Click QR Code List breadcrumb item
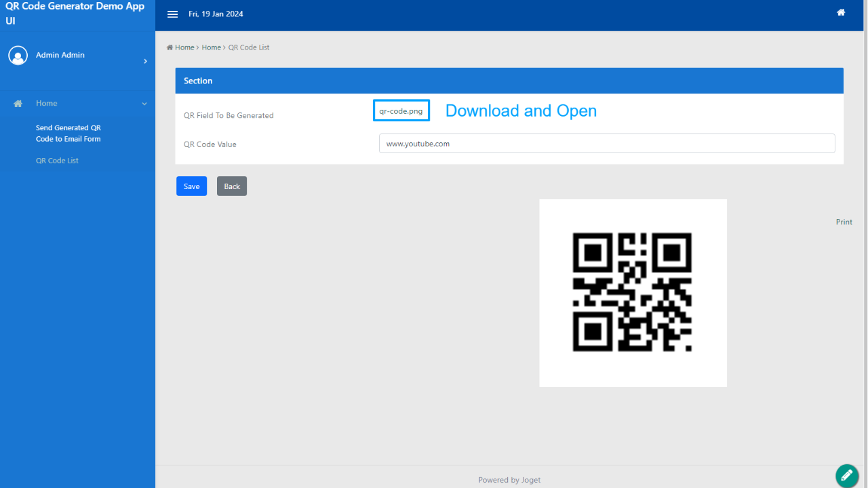Viewport: 868px width, 488px height. [249, 47]
